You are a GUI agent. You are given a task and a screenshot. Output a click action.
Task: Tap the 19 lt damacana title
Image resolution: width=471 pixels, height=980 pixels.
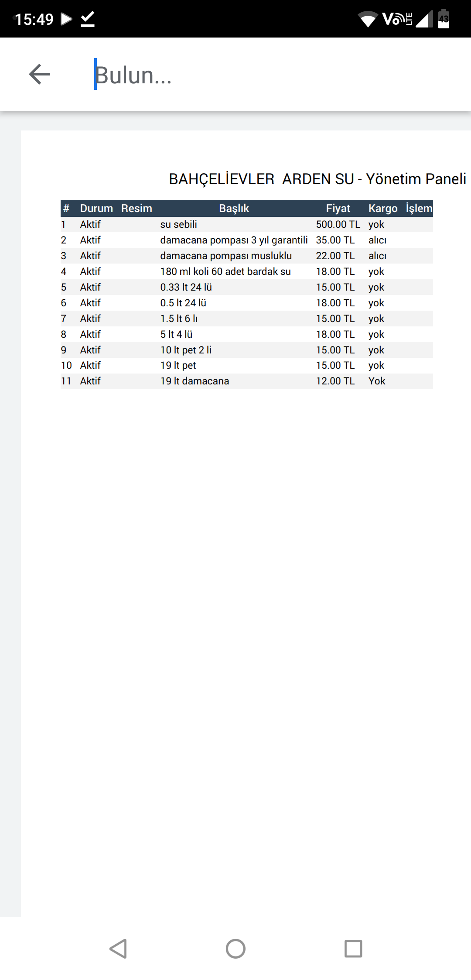[x=195, y=381]
